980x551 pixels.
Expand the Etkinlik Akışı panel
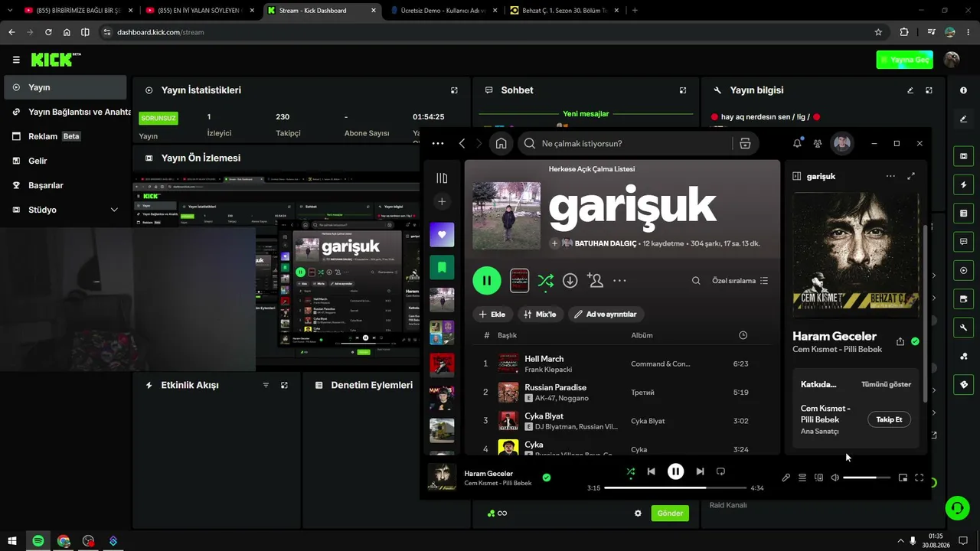coord(284,386)
